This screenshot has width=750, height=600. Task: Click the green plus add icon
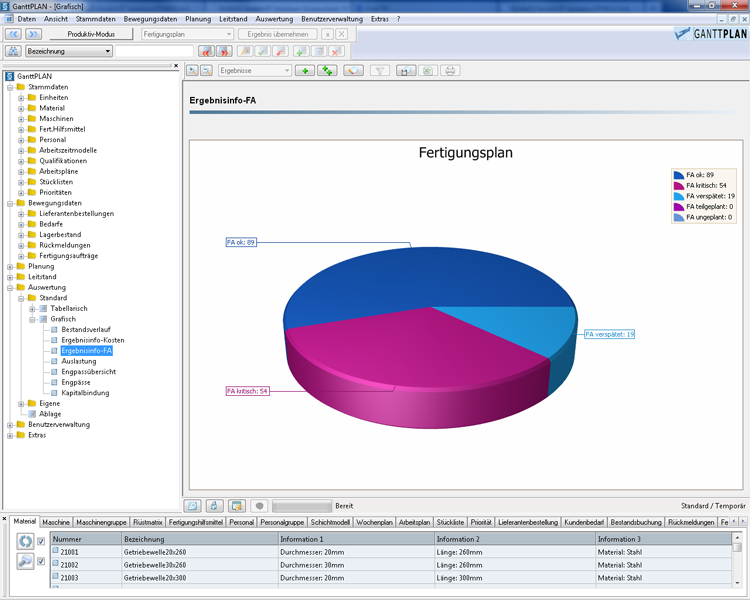304,71
